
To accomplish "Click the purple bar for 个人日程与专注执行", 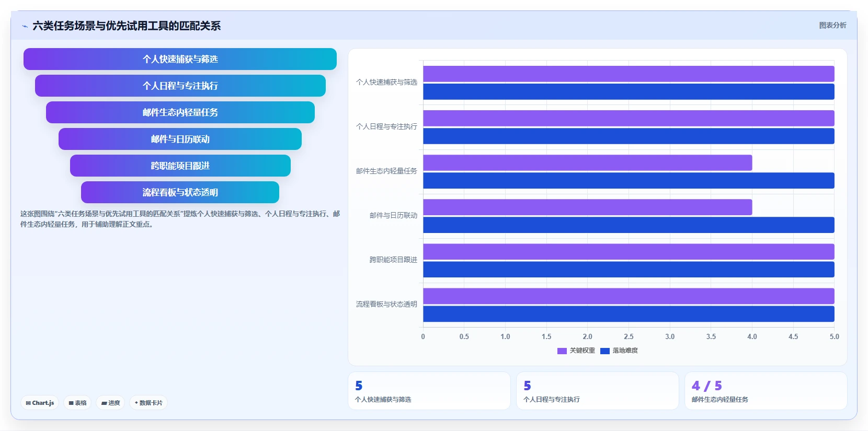I will (629, 118).
